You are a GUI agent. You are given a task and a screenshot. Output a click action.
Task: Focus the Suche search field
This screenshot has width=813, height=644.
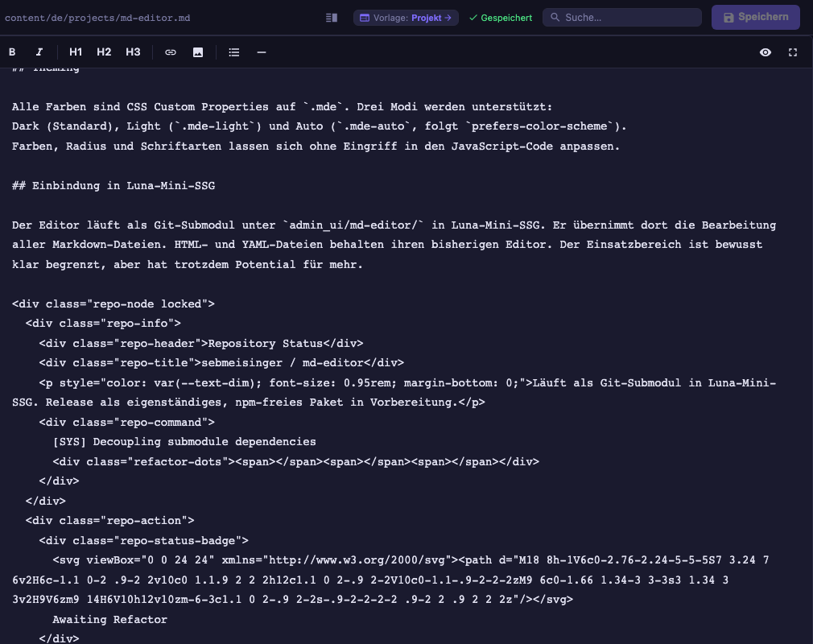tap(622, 17)
